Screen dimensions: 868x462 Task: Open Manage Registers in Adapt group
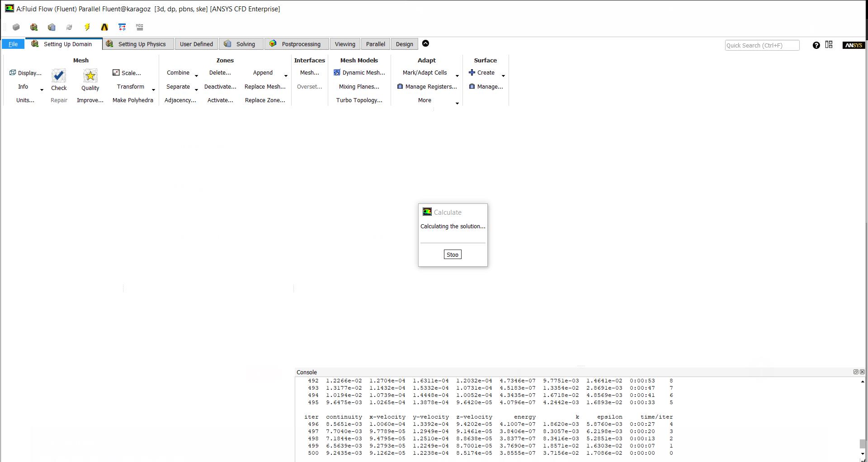(427, 87)
